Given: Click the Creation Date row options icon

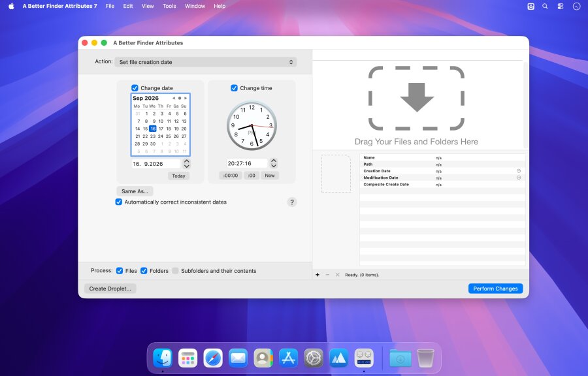Looking at the screenshot, I should pyautogui.click(x=519, y=171).
